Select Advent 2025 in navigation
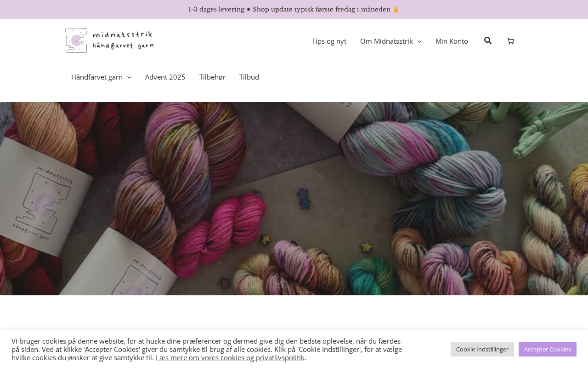 point(165,77)
